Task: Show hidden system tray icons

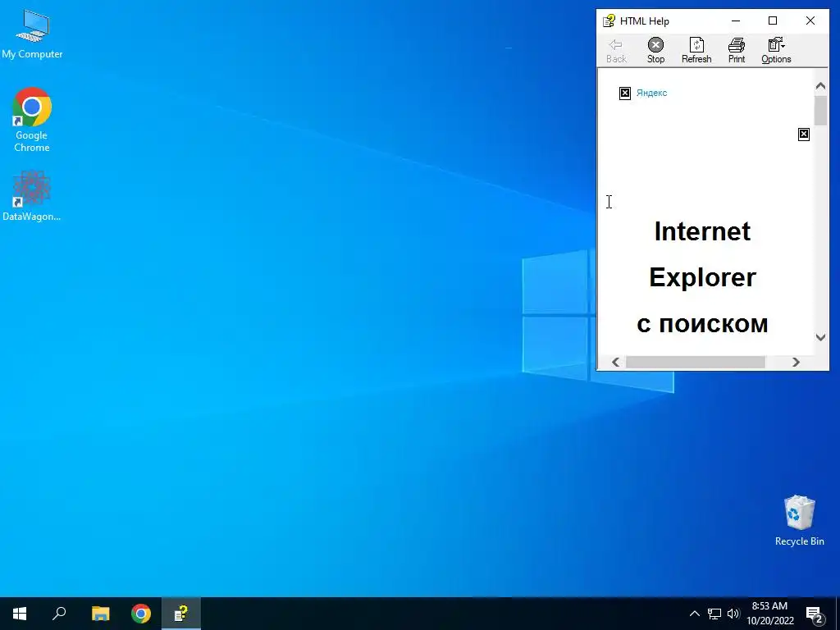Action: pyautogui.click(x=694, y=614)
